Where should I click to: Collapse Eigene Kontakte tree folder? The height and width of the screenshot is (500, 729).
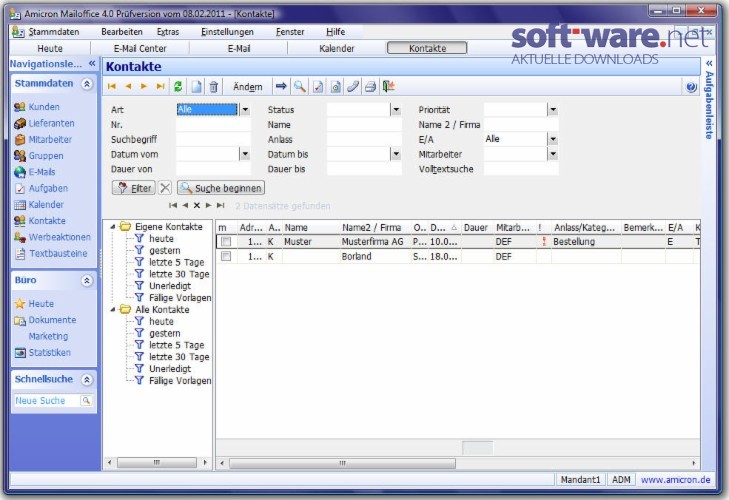pyautogui.click(x=113, y=227)
